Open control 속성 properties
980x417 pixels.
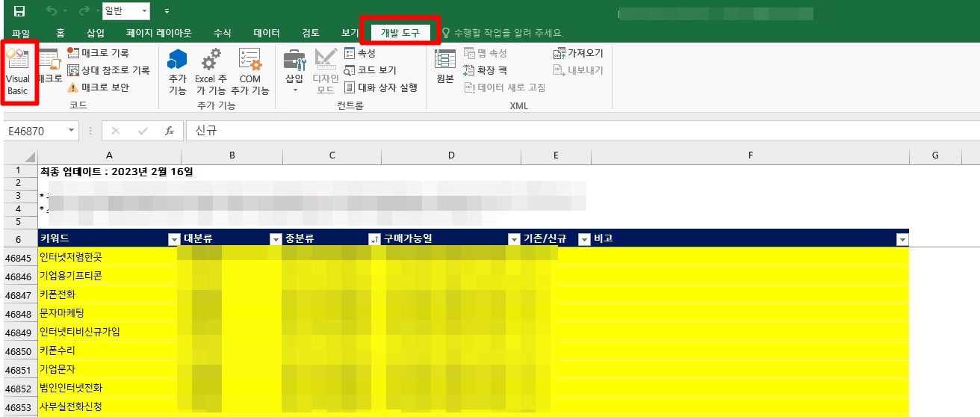[x=360, y=53]
